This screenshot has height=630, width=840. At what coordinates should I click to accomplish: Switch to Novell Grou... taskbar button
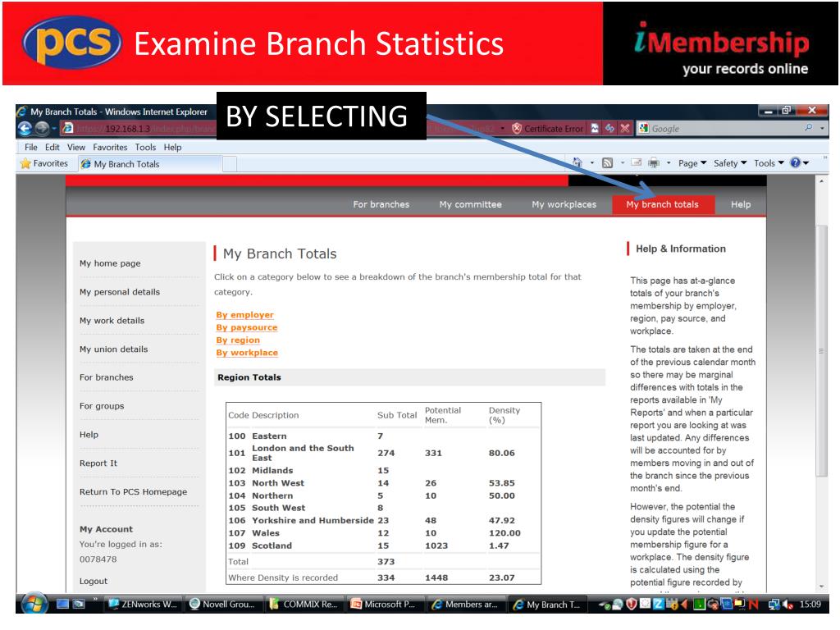tap(223, 605)
